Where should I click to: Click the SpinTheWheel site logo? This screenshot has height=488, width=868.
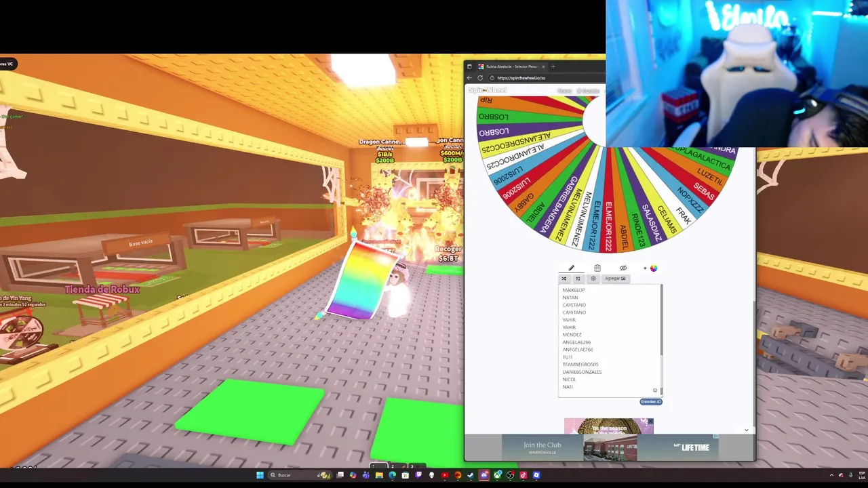point(487,90)
